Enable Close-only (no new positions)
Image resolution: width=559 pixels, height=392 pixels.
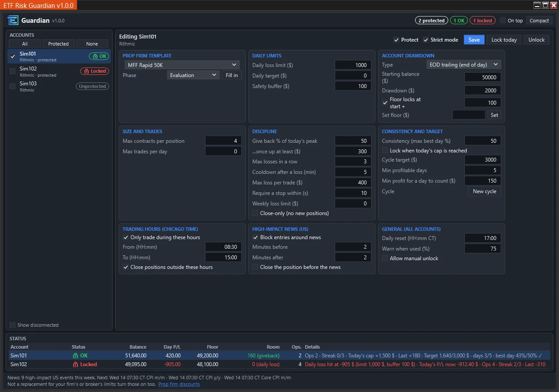click(255, 213)
